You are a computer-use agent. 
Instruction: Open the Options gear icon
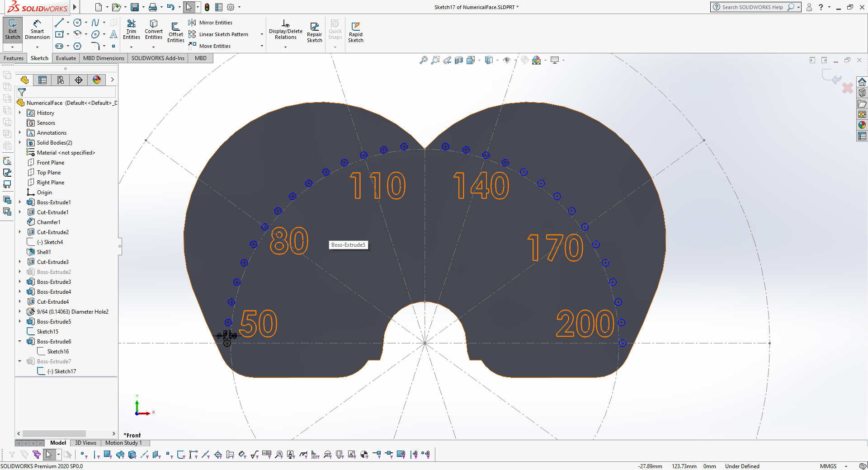231,7
